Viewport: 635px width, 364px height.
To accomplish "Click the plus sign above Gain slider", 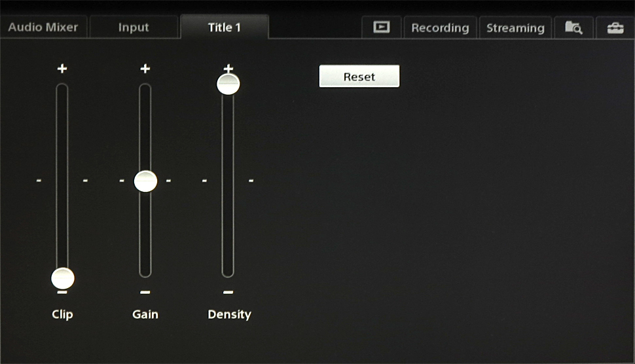I will coord(145,69).
